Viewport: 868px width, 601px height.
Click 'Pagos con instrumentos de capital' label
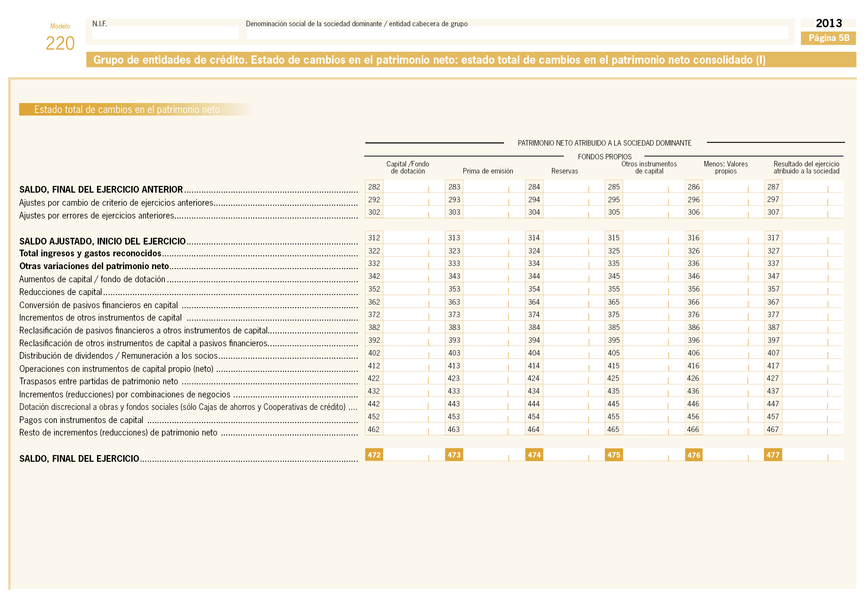[x=81, y=420]
